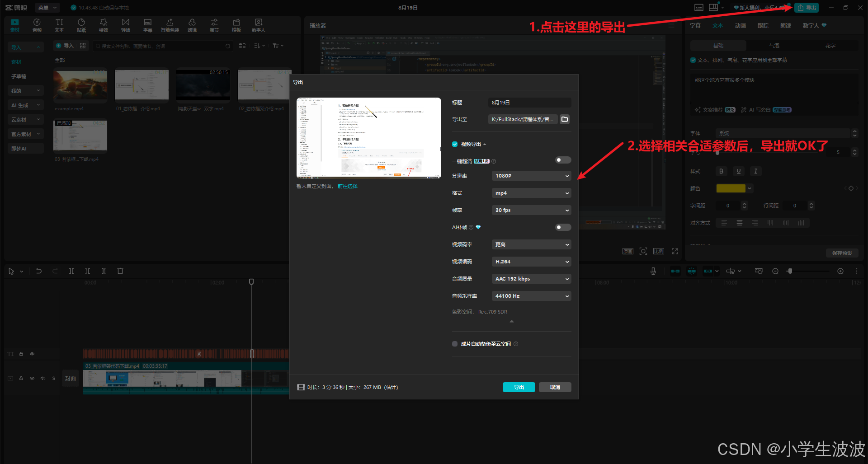868x464 pixels.
Task: Click the italic I style icon
Action: [x=756, y=171]
